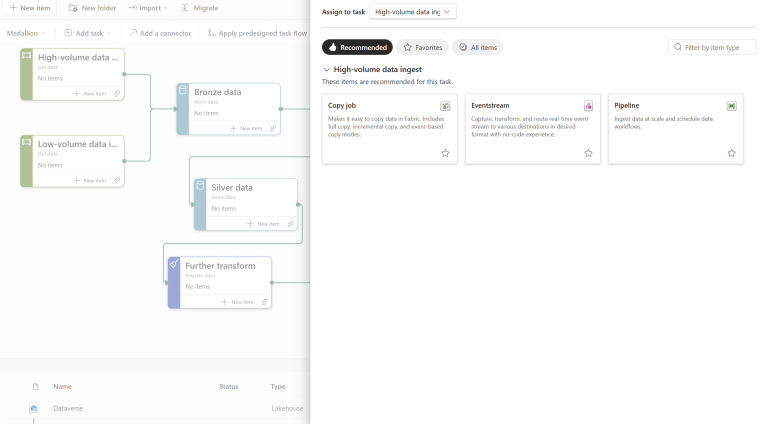The height and width of the screenshot is (424, 768).
Task: Open the Add task dropdown
Action: click(x=88, y=33)
